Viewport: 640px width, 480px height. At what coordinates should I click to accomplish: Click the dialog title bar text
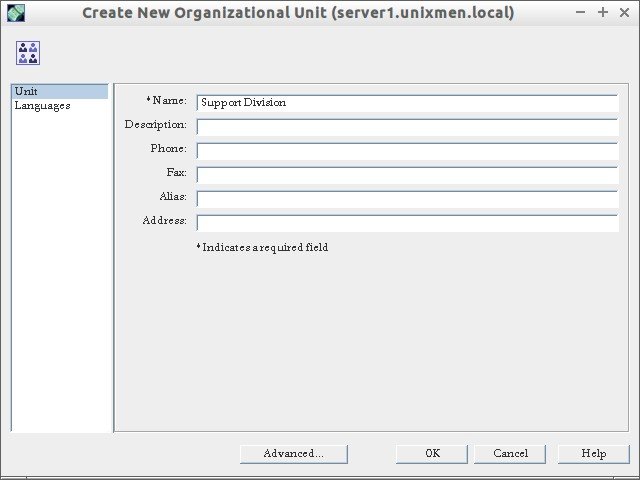[x=298, y=13]
